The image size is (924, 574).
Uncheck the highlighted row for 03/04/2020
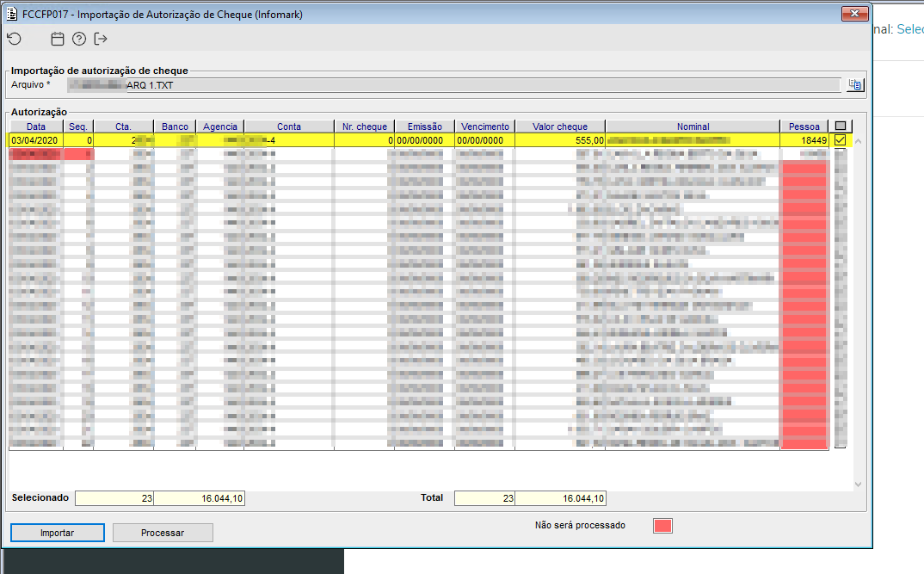(841, 140)
